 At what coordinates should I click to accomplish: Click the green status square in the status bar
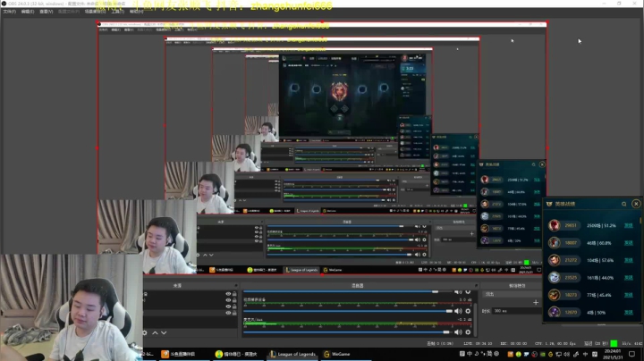click(x=614, y=343)
